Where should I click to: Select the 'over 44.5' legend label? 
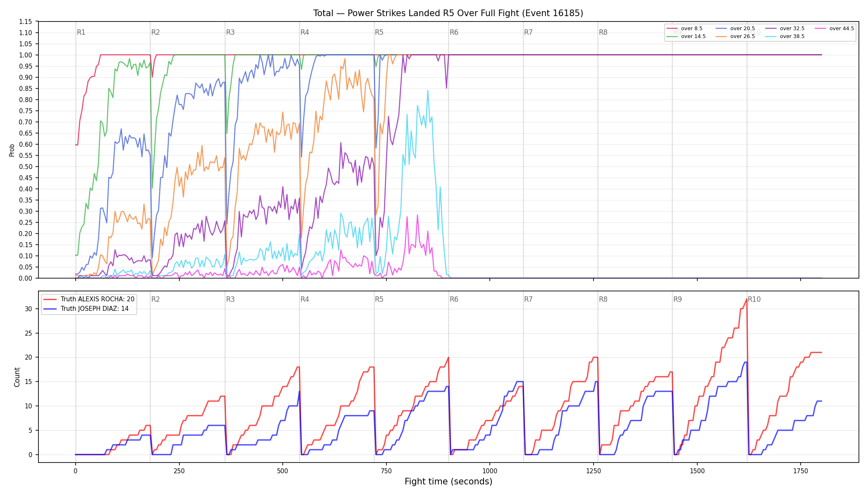(842, 29)
